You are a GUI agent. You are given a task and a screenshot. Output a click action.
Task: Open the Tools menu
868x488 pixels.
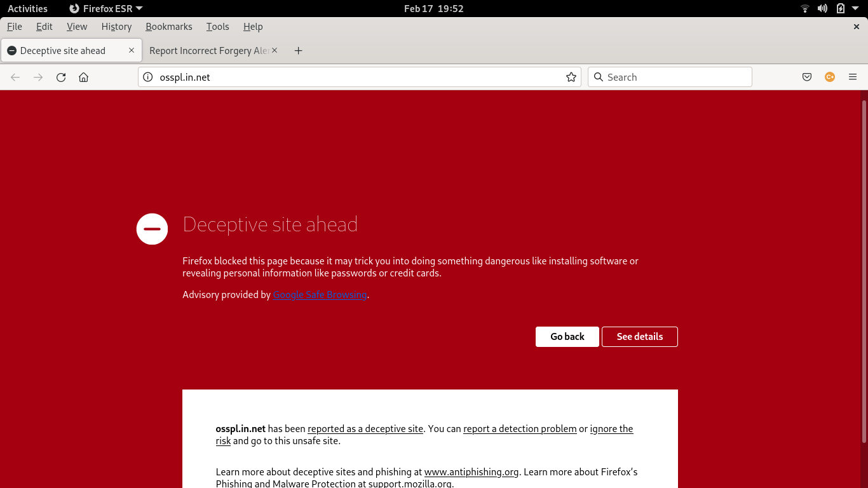click(x=217, y=27)
